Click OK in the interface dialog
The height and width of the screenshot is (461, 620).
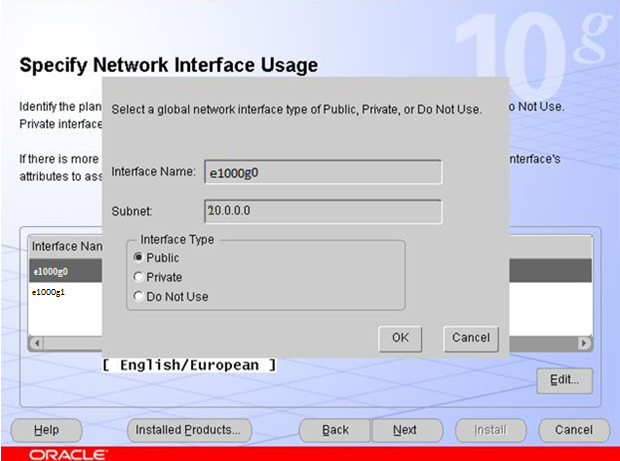[400, 338]
